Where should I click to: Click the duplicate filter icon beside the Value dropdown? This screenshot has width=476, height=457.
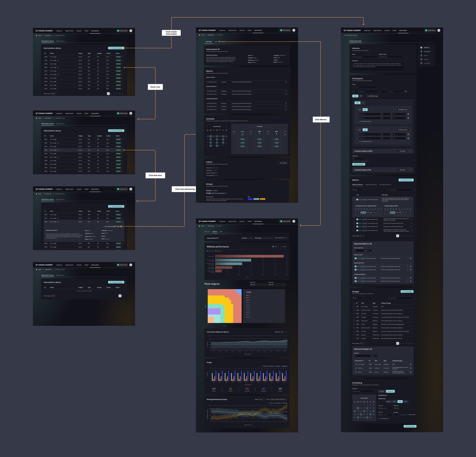406,92
